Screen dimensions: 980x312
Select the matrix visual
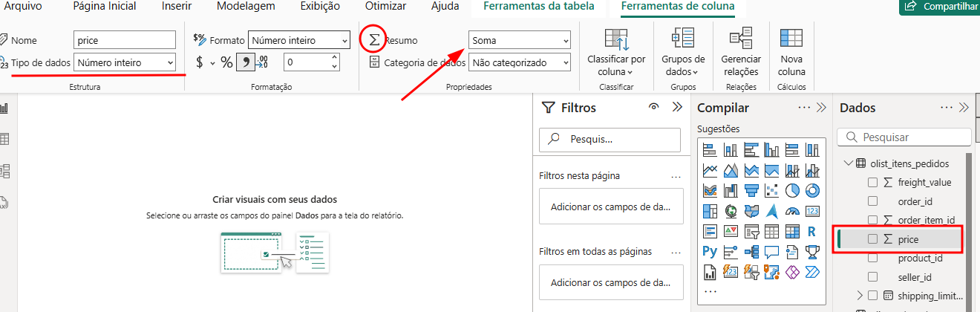click(791, 232)
